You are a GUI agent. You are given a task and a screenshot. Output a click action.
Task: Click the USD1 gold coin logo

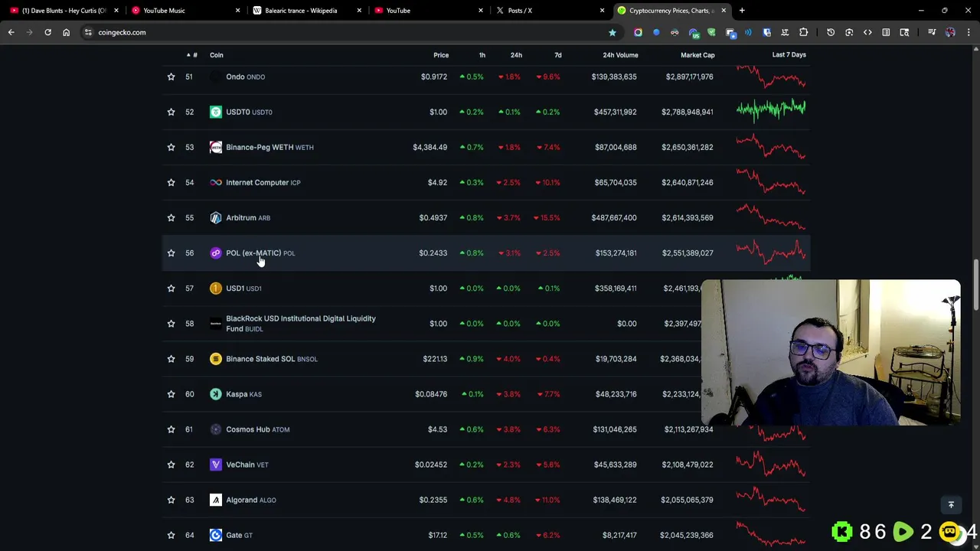pos(216,288)
